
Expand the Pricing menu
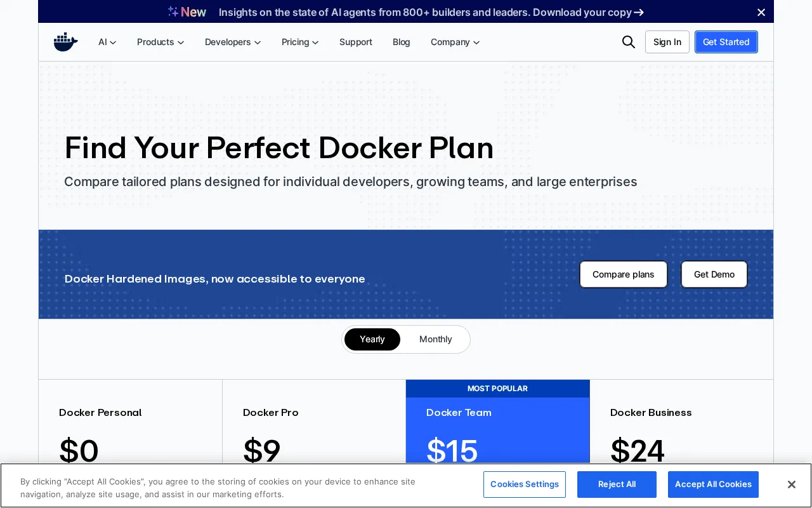pyautogui.click(x=300, y=42)
